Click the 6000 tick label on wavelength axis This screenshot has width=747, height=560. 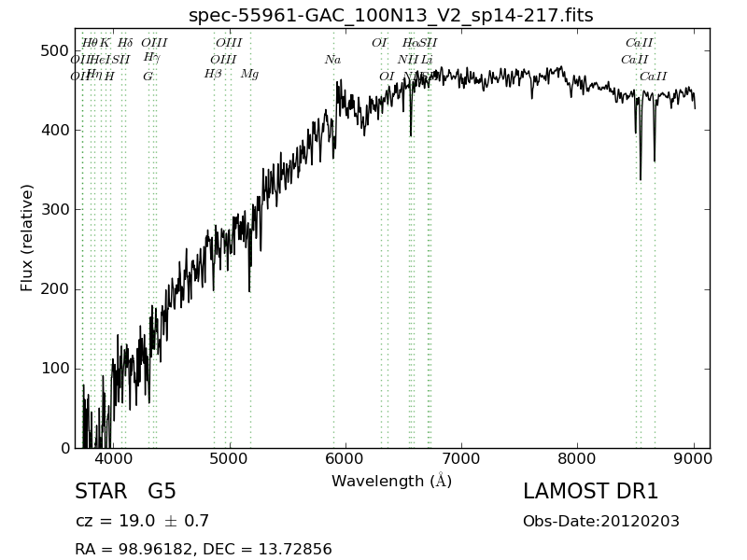345,459
